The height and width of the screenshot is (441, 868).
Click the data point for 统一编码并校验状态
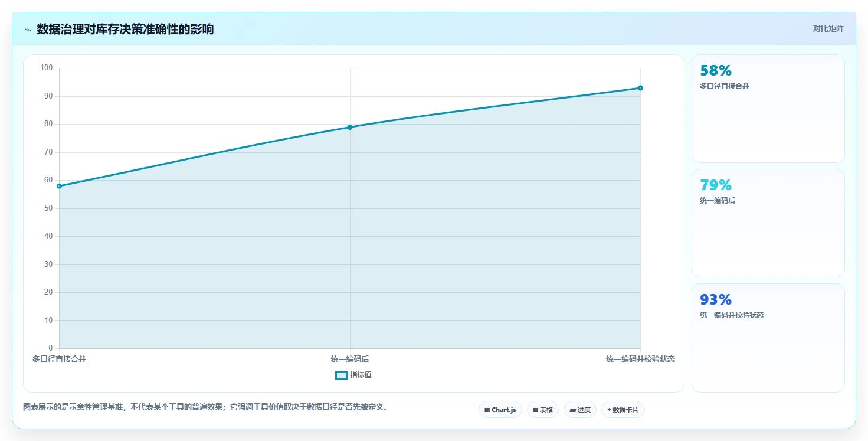point(640,88)
